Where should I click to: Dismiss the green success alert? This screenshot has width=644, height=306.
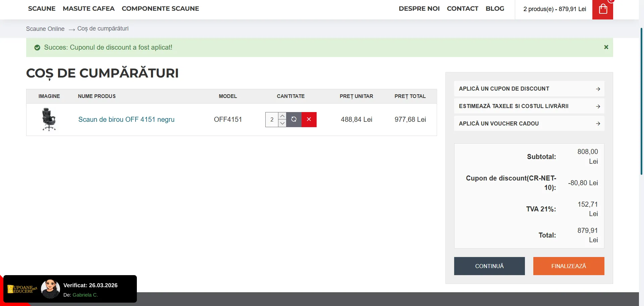tap(606, 47)
